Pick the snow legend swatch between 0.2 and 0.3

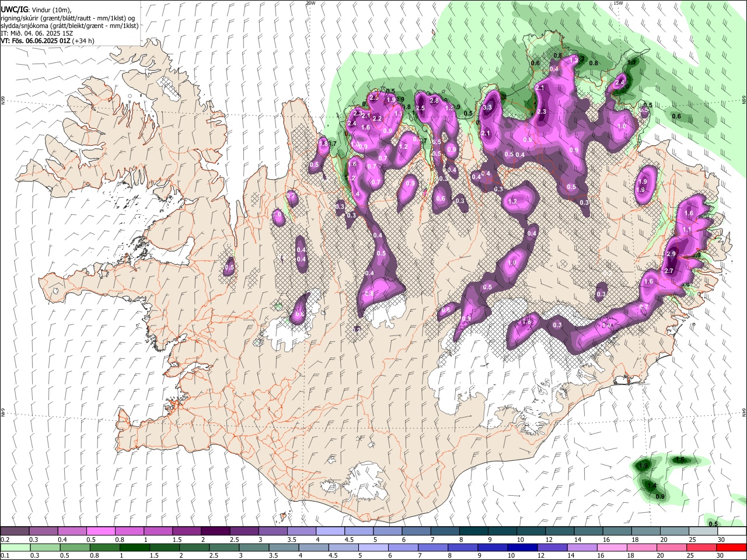point(15,531)
